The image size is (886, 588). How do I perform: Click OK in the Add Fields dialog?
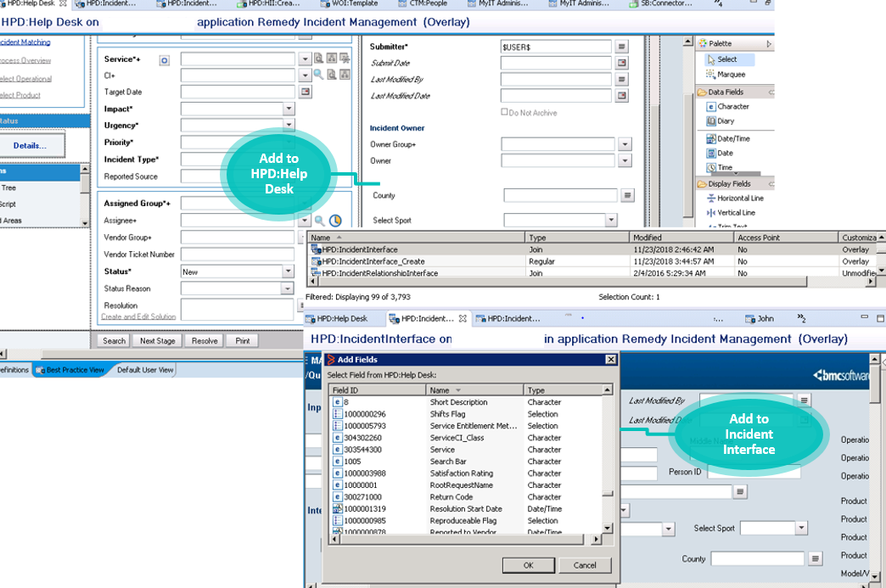[x=529, y=565]
